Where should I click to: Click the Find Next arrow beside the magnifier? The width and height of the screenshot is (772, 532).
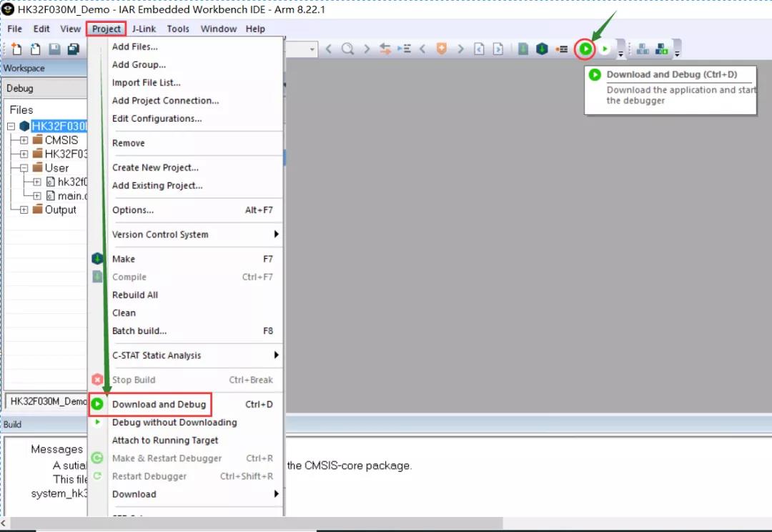click(366, 49)
